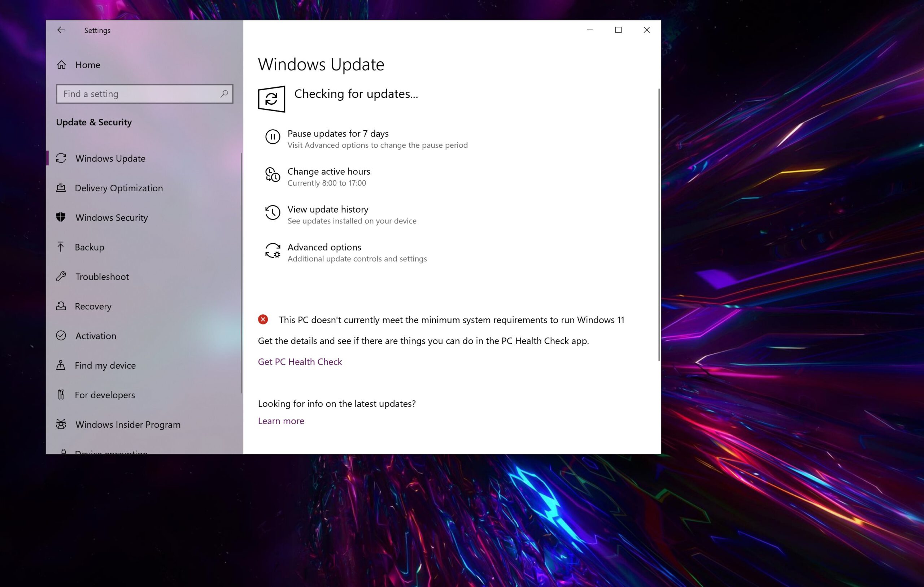Close the Settings window
This screenshot has height=587, width=924.
[646, 30]
